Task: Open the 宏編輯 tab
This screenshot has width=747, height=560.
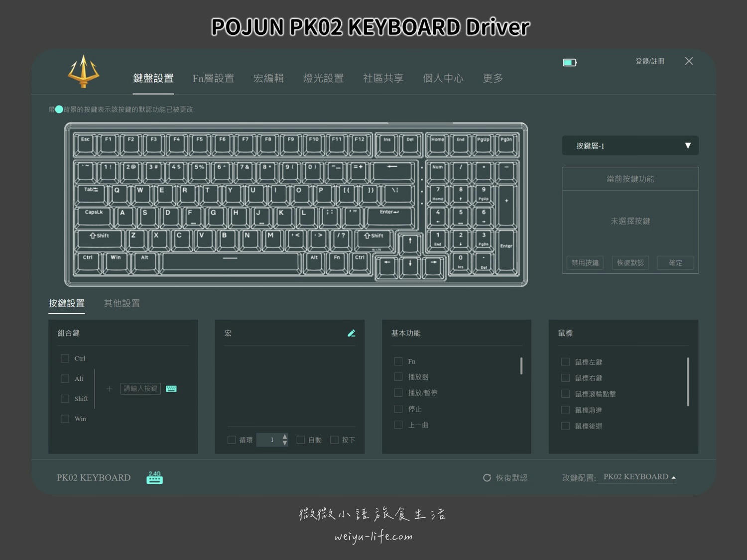Action: [268, 78]
